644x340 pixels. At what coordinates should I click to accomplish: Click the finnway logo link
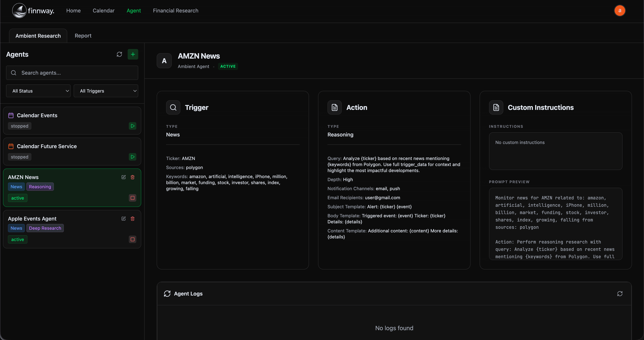33,11
